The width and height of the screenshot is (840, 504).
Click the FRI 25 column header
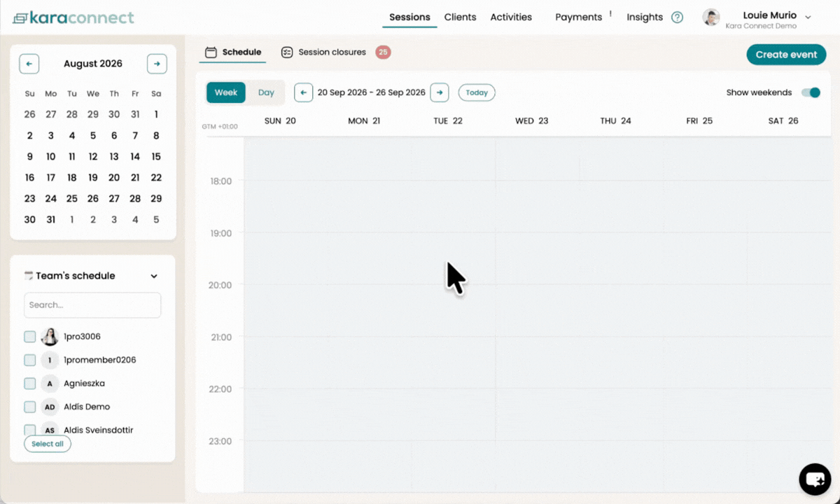tap(699, 121)
